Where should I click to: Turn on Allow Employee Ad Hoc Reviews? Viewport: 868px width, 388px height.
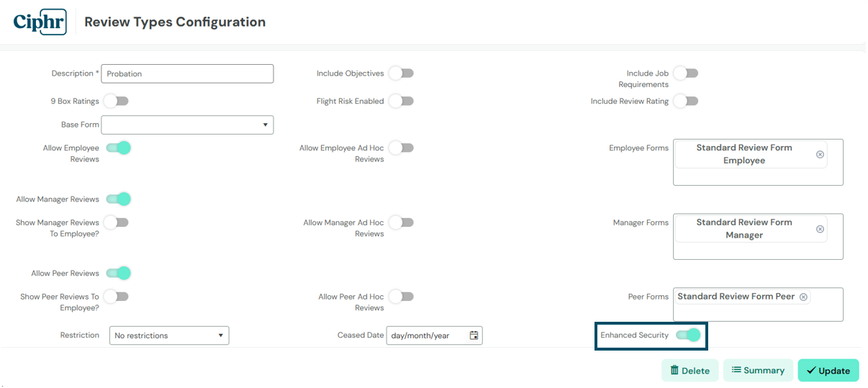[x=401, y=147]
